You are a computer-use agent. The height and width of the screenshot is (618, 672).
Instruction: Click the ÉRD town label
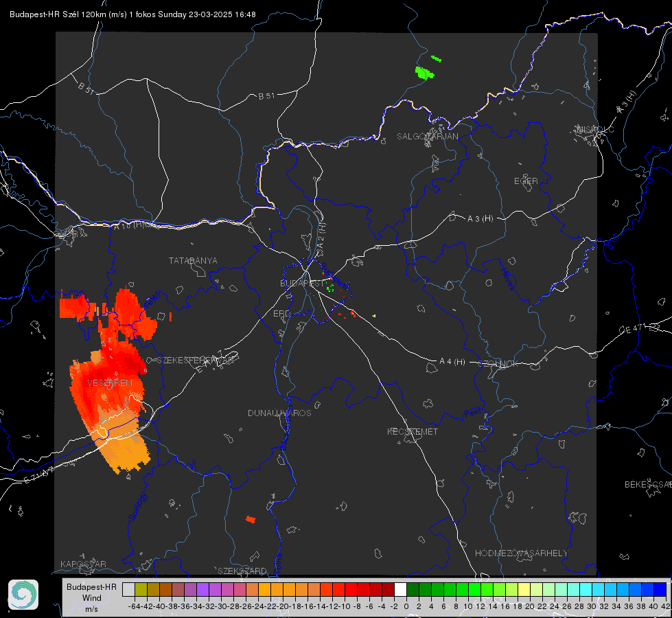coord(281,314)
